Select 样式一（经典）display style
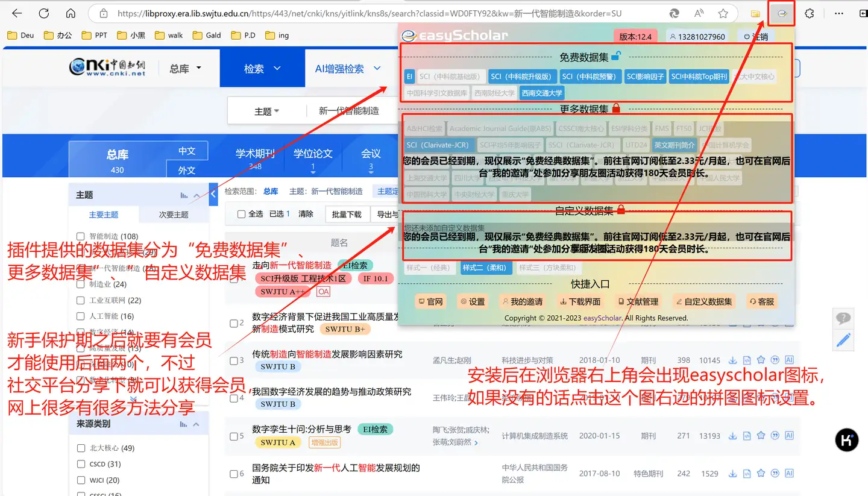868x496 pixels. click(x=428, y=268)
